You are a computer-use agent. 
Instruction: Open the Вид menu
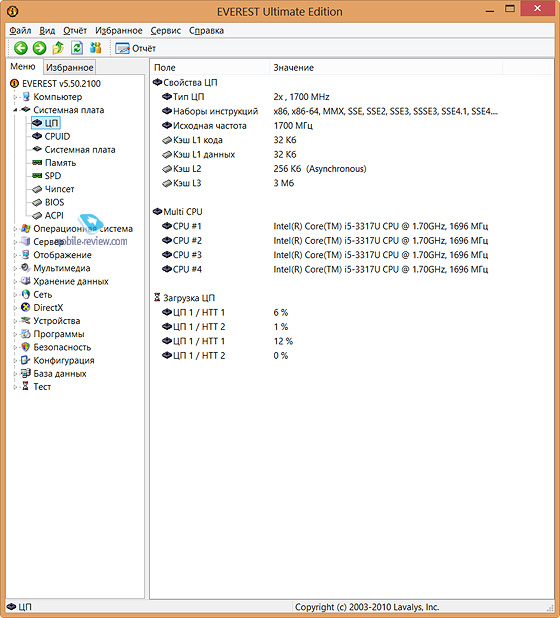(47, 30)
